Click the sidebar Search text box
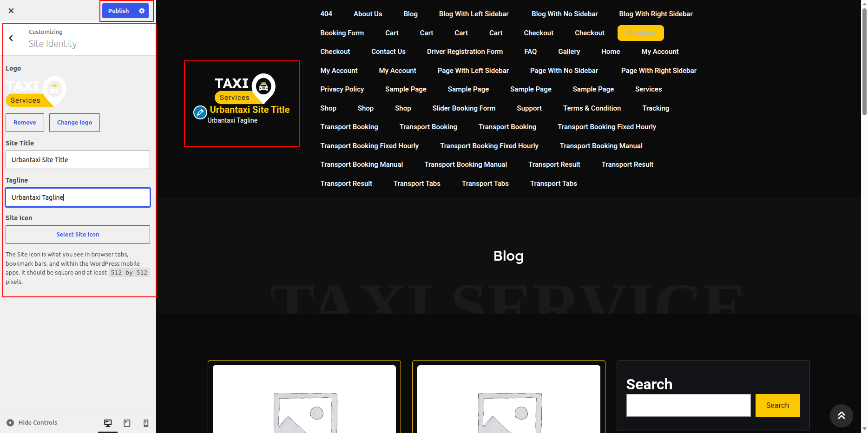This screenshot has height=433, width=868. pos(688,405)
